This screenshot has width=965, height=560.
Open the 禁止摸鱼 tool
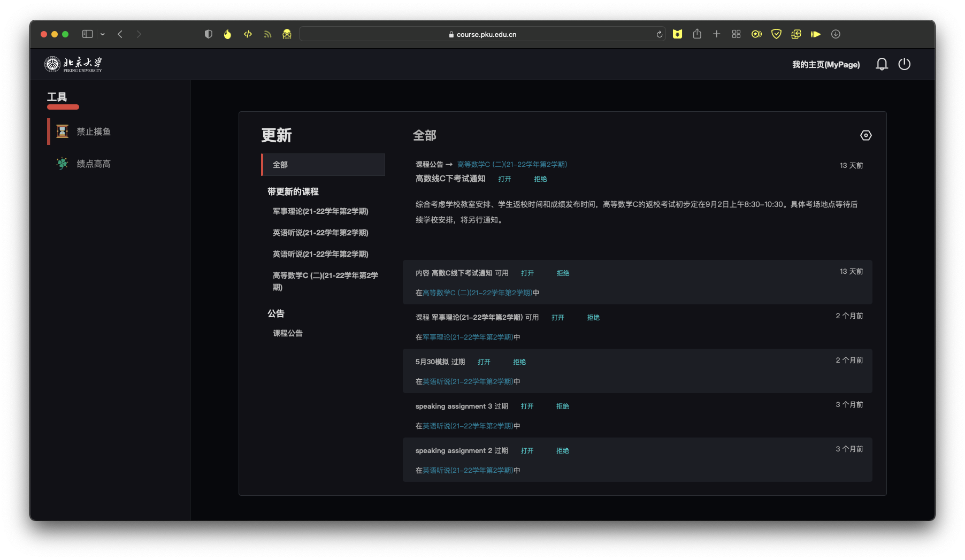tap(94, 132)
